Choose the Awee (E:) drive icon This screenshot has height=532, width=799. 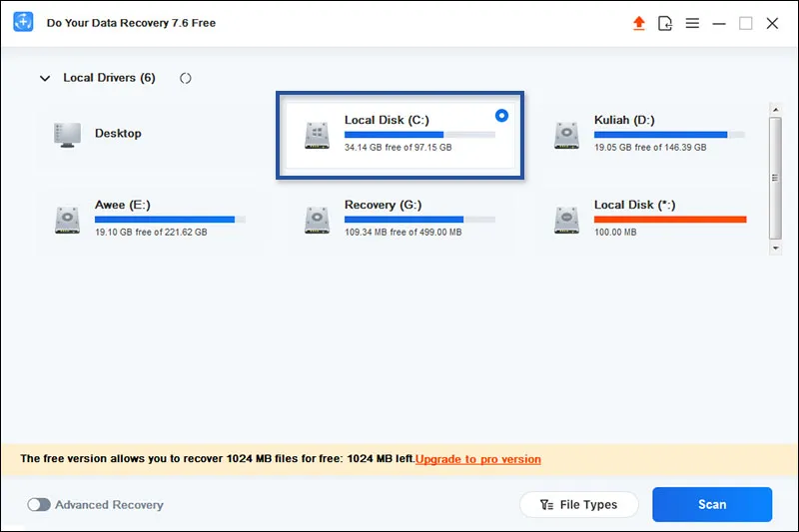[68, 220]
